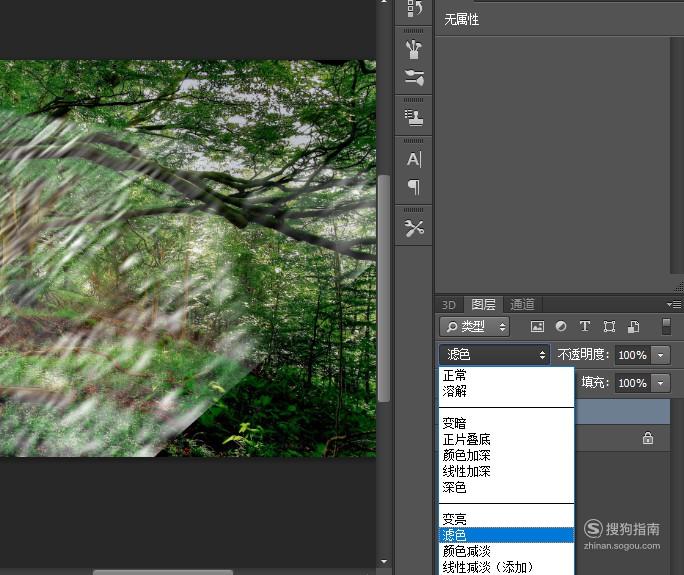The width and height of the screenshot is (684, 575).
Task: Choose 深色 blend mode
Action: click(506, 487)
